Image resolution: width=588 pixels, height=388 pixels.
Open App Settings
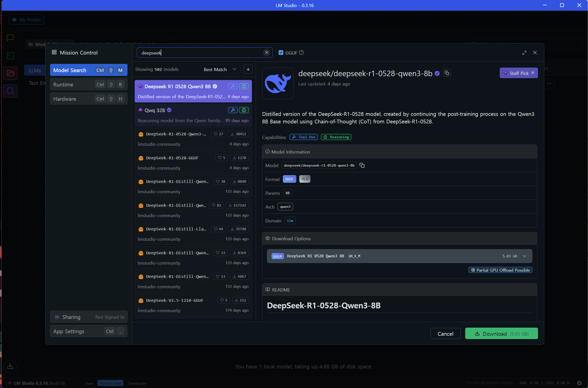89,331
